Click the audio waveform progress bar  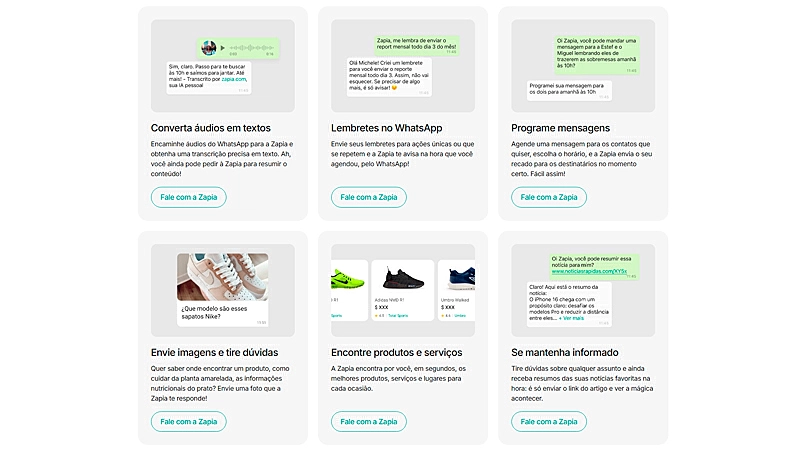[251, 47]
